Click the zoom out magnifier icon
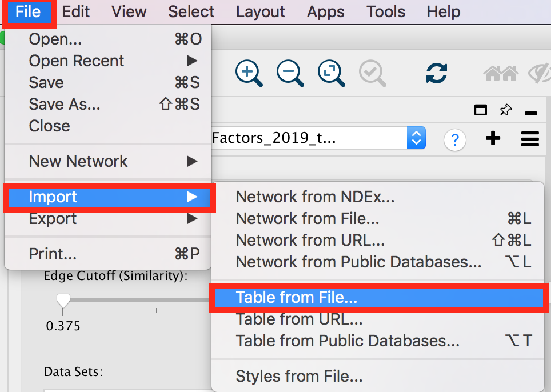551x392 pixels. (x=290, y=73)
